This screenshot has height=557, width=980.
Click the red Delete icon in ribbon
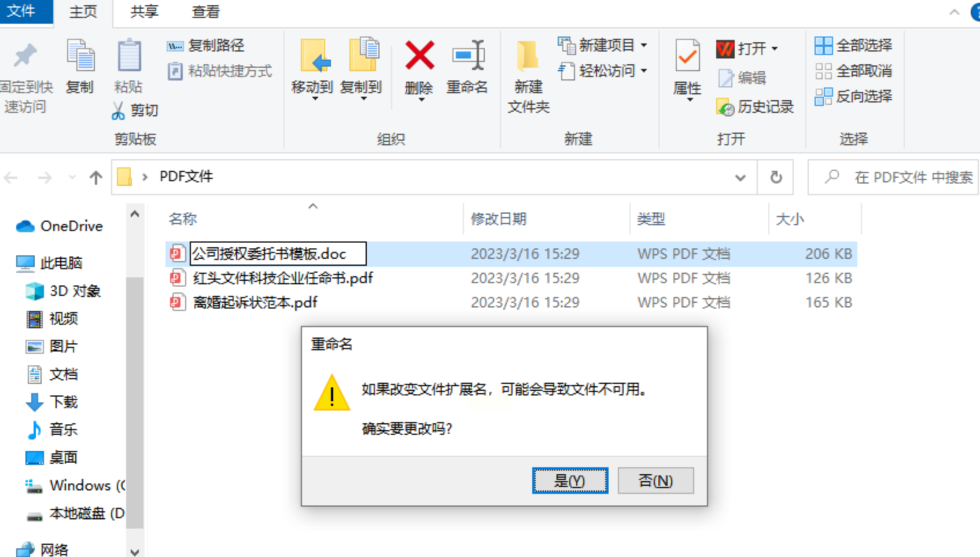(419, 56)
